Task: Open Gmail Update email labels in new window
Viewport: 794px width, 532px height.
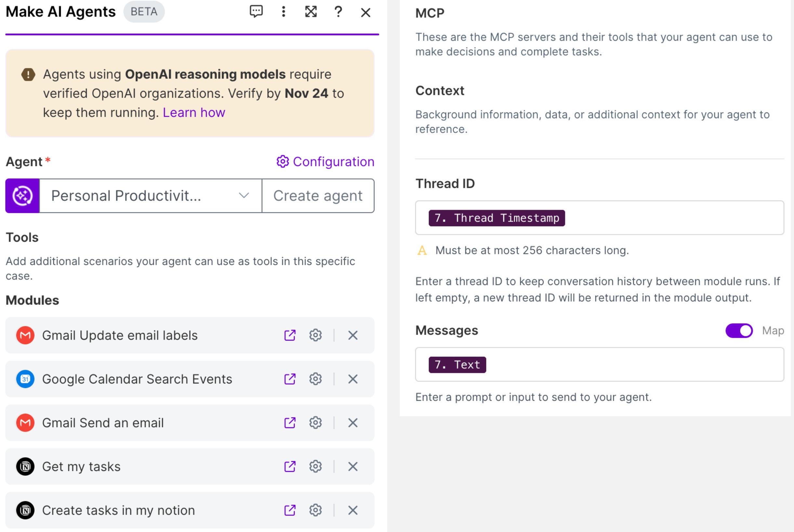Action: [x=290, y=335]
